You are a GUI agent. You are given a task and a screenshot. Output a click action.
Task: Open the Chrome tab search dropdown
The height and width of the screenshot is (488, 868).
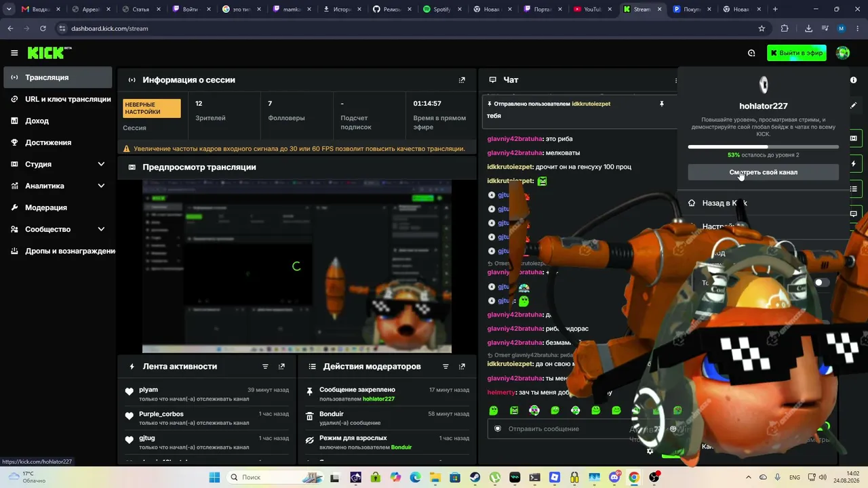pos(9,9)
